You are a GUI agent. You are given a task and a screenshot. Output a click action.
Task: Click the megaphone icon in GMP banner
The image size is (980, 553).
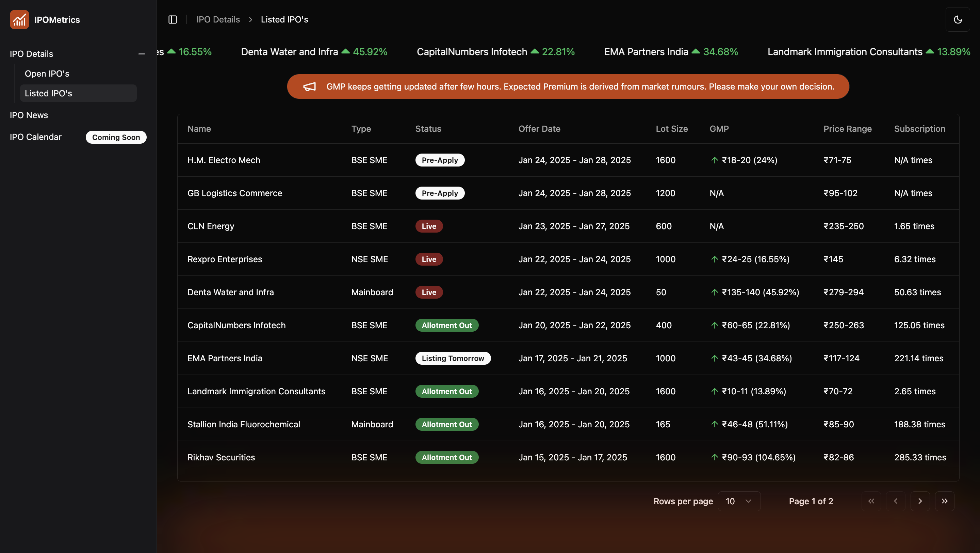coord(309,86)
